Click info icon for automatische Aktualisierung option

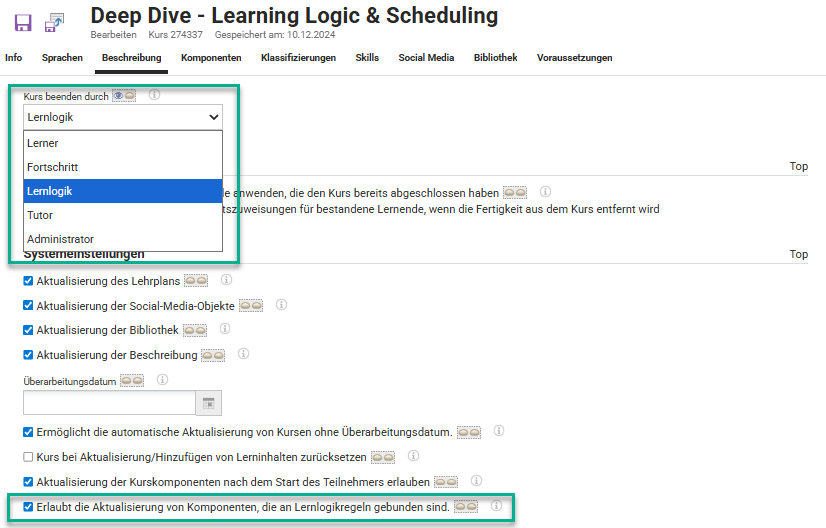pos(499,431)
